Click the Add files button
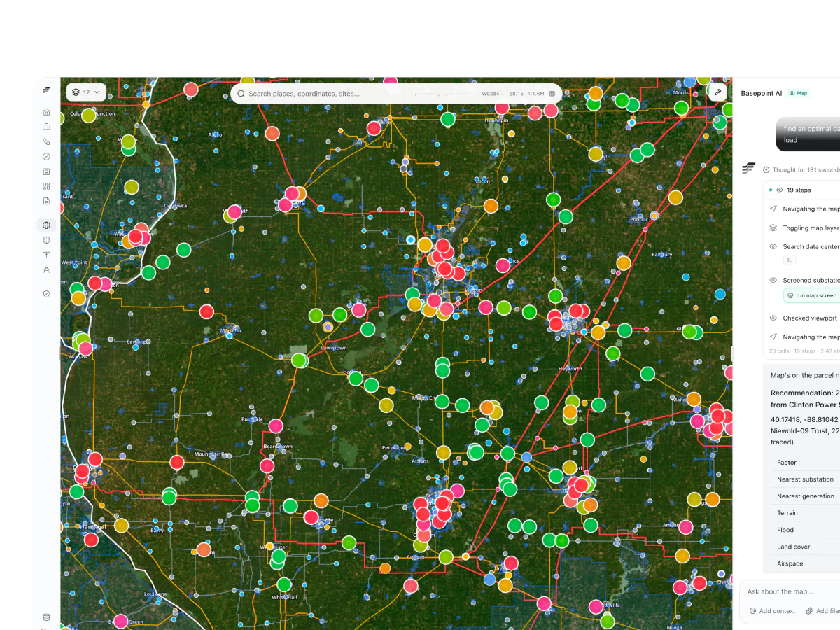The height and width of the screenshot is (630, 840). pos(822,611)
